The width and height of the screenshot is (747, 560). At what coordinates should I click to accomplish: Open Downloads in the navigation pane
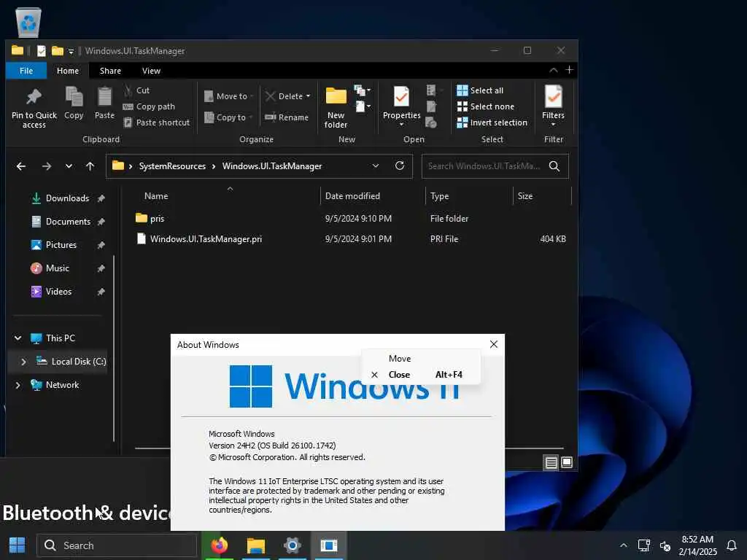point(67,198)
